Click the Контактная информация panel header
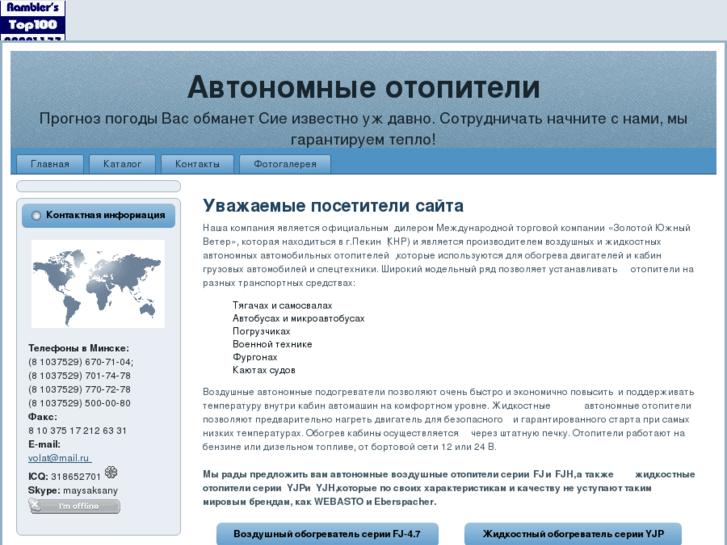The width and height of the screenshot is (727, 545). click(x=98, y=216)
